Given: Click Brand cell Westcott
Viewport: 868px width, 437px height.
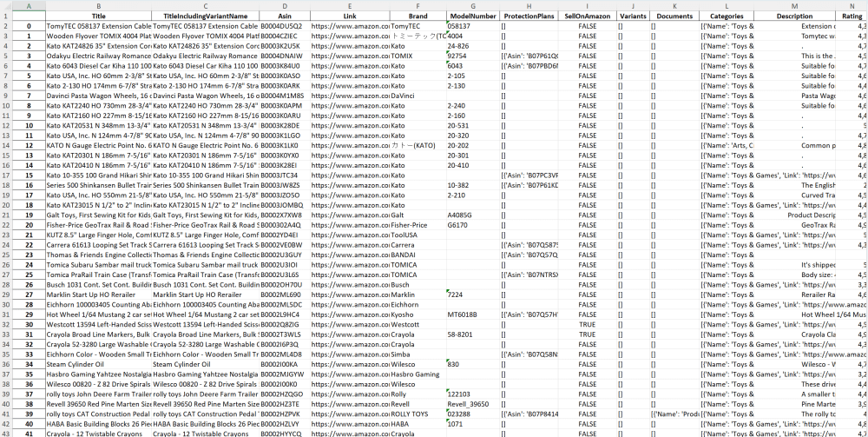Looking at the screenshot, I should click(x=418, y=325).
